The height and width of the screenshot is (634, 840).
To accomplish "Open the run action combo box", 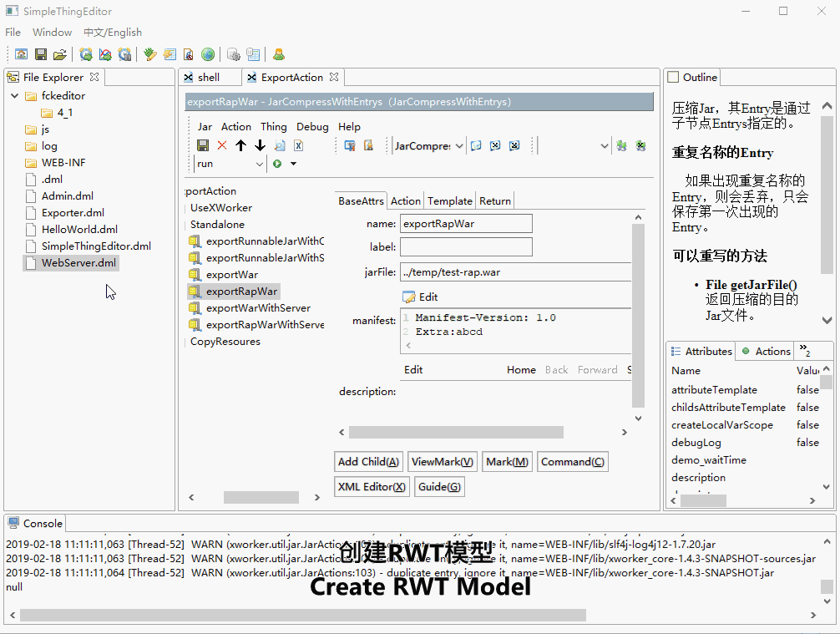I will click(x=260, y=164).
